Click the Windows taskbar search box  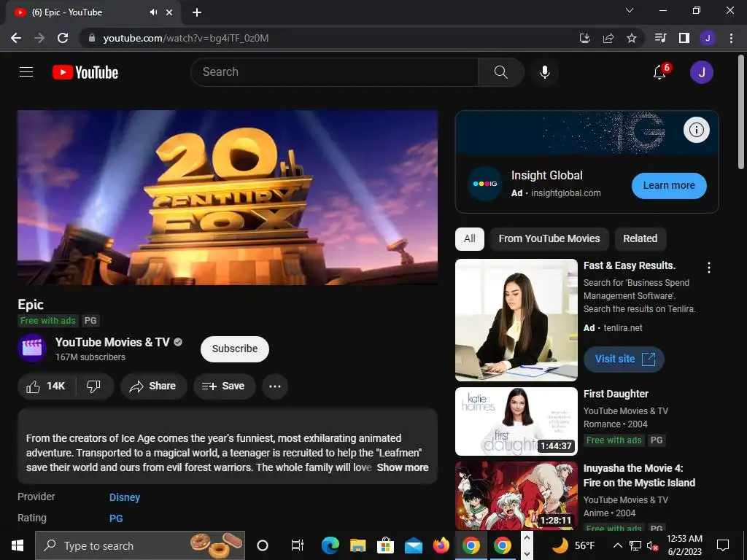140,545
